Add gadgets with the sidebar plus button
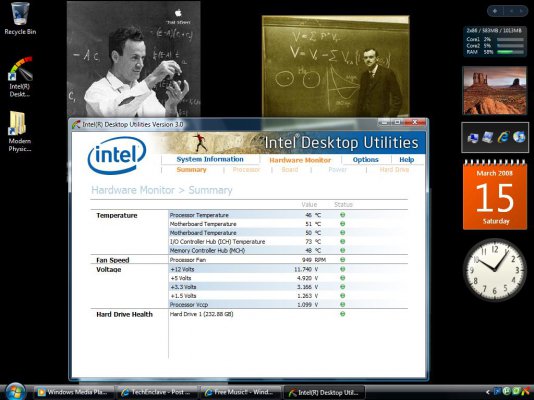This screenshot has height=400, width=534. tap(495, 11)
